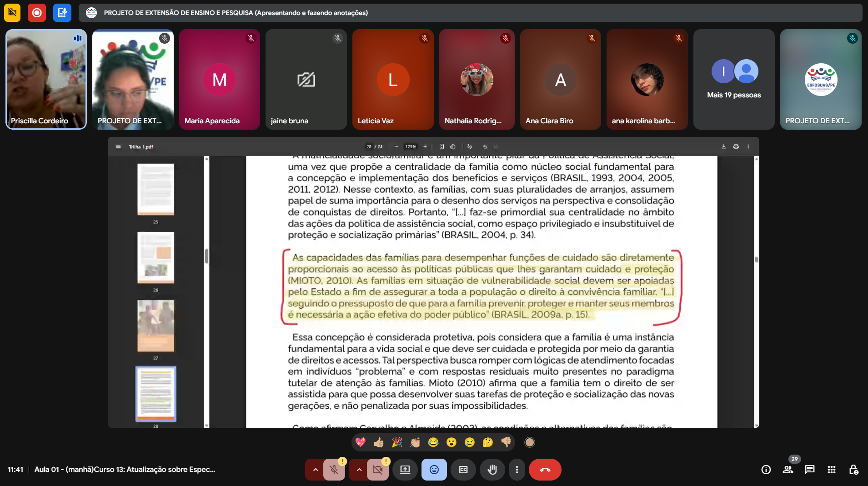Toggle the muted microphone button
This screenshot has height=486, width=868.
334,470
